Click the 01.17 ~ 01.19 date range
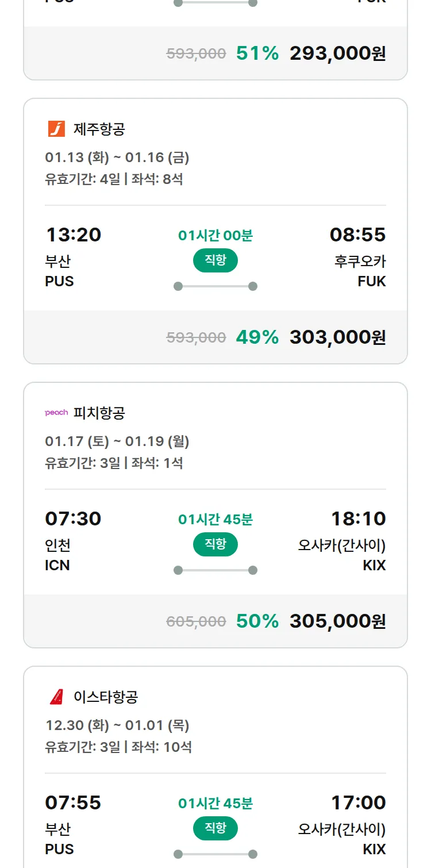Viewport: 431px width, 868px height. click(117, 441)
